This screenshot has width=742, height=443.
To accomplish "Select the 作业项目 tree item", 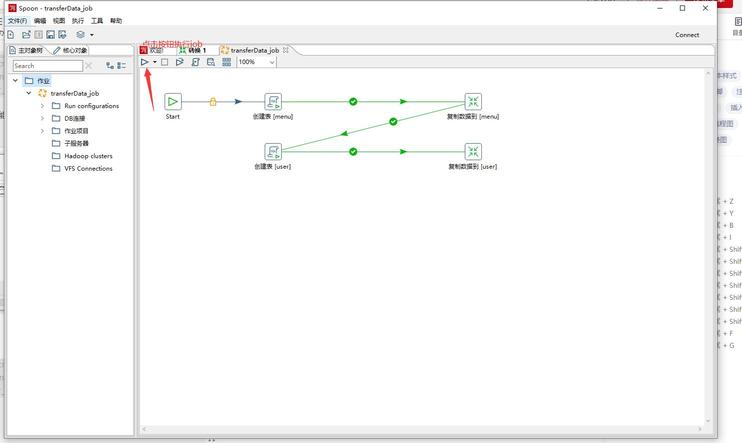I will (70, 131).
